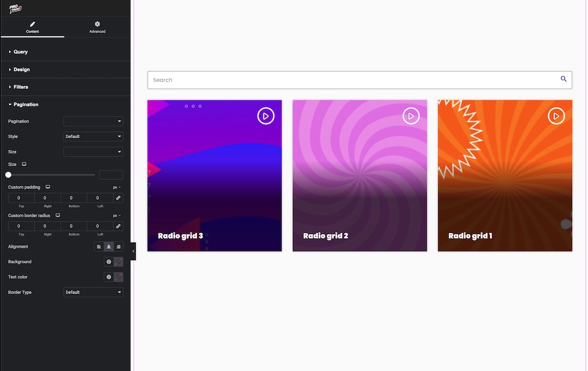This screenshot has width=588, height=371.
Task: Set alignment to center
Action: point(109,247)
